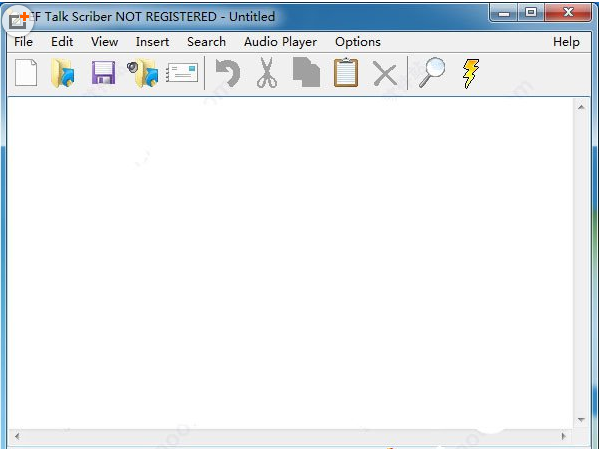This screenshot has width=600, height=449.
Task: Open a file with the folder icon
Action: pos(63,73)
